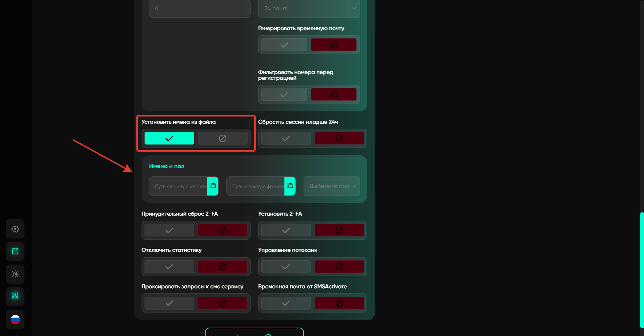
Task: Enable 'Генерировать временную почту' checkmark
Action: 284,45
